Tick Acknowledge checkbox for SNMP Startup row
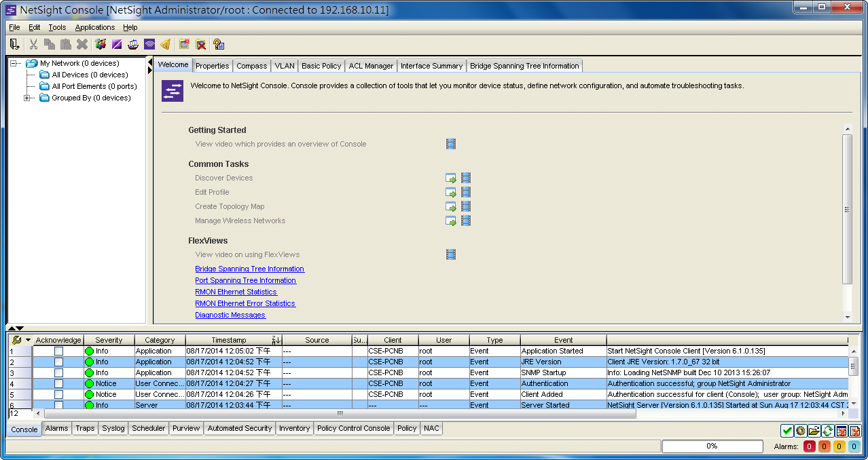This screenshot has height=460, width=868. 58,372
